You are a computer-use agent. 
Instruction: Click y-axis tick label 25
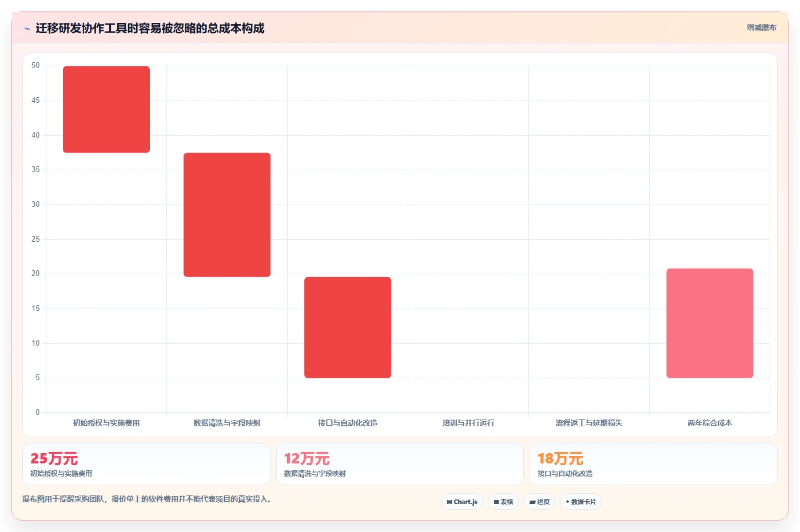35,239
